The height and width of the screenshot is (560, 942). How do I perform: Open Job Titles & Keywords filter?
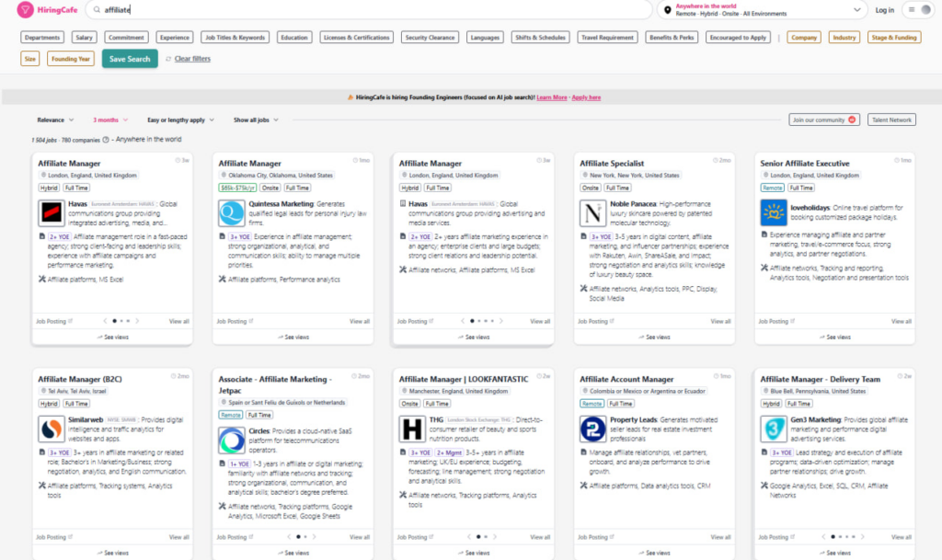pos(235,37)
